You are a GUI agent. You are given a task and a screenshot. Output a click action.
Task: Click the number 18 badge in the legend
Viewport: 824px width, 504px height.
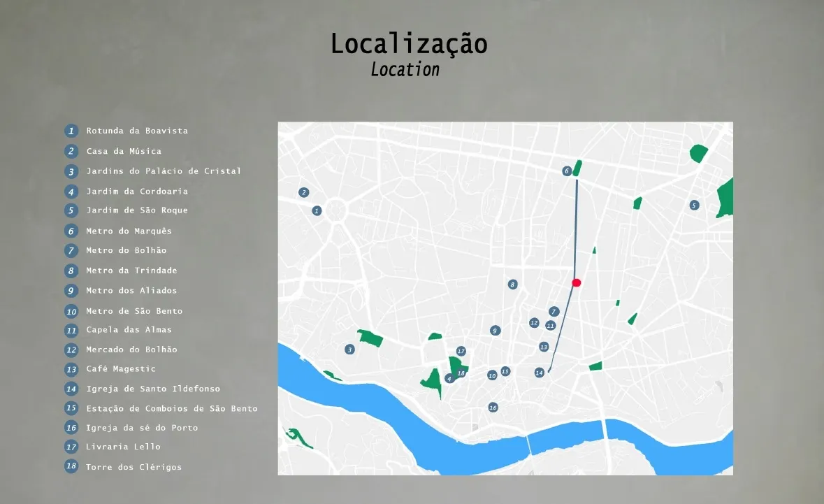(x=71, y=466)
